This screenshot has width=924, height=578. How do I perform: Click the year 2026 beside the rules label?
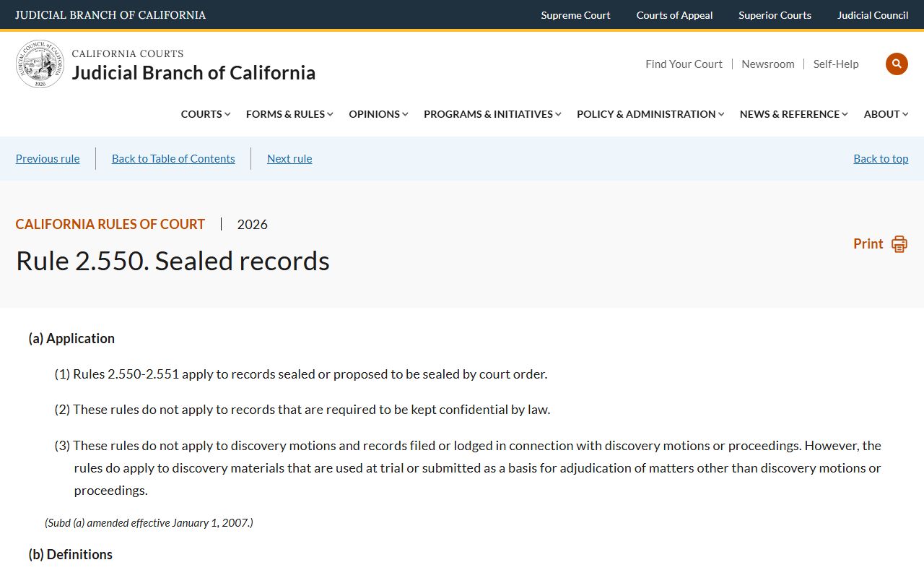tap(253, 225)
